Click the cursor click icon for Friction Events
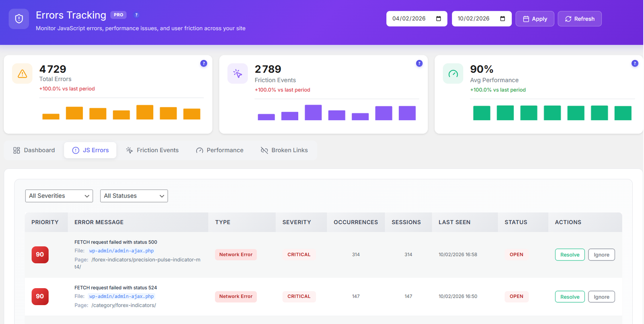 point(237,74)
